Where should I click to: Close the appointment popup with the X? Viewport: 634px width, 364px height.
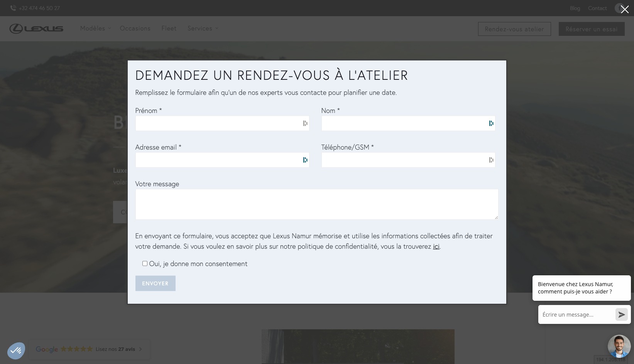624,9
